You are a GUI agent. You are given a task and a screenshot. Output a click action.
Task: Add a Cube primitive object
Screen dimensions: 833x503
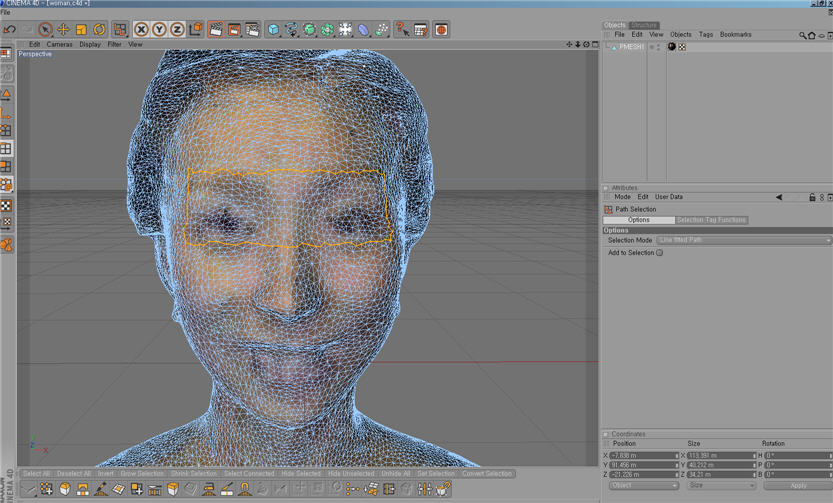tap(273, 30)
